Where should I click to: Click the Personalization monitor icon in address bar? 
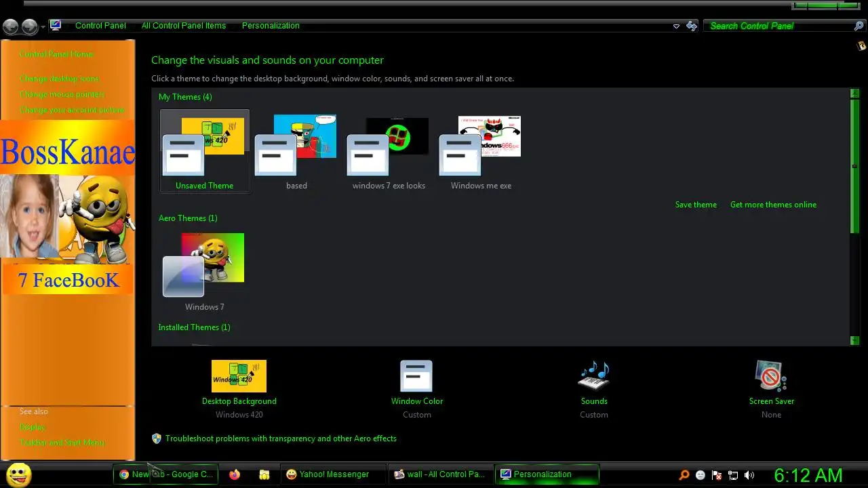[x=56, y=25]
